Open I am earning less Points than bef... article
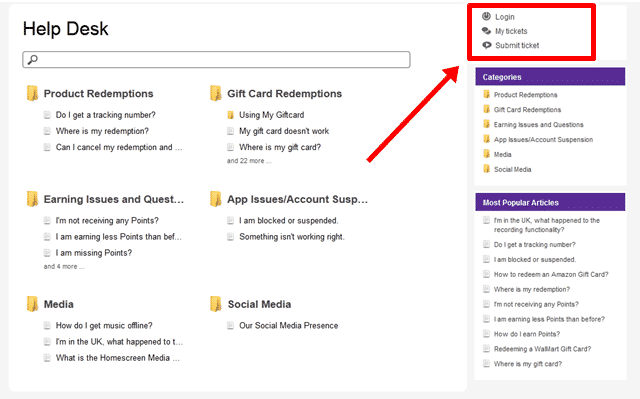Screen dimensions: 640x399 (x=119, y=237)
